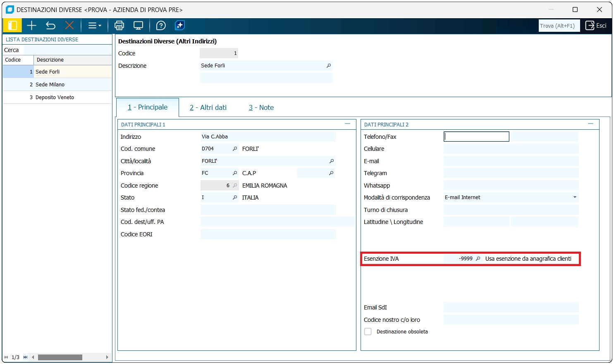Click the orange X delete icon
614x364 pixels.
69,26
